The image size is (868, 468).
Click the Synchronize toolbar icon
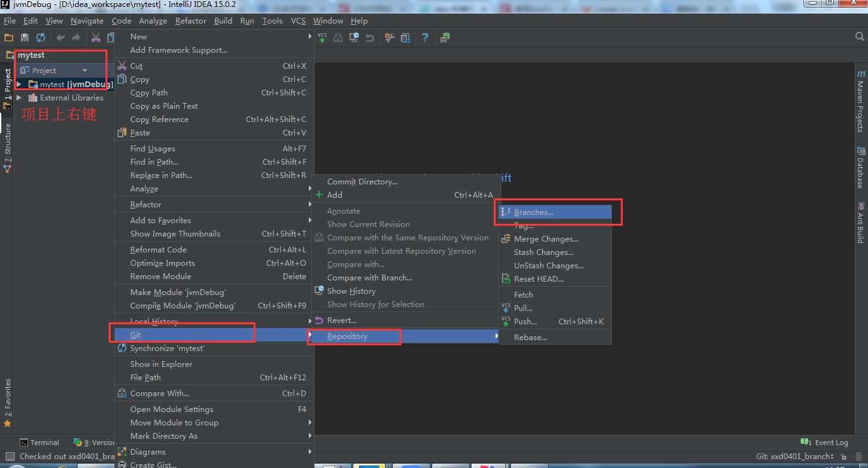tap(41, 38)
